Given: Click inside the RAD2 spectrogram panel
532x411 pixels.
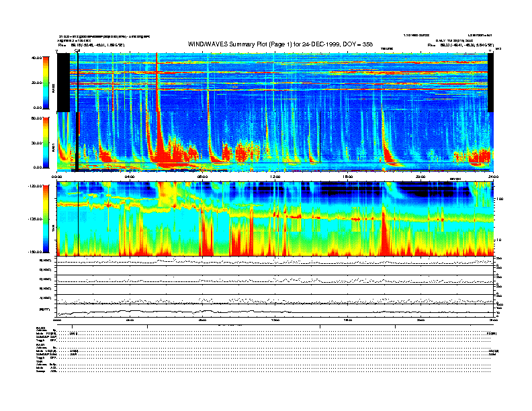Looking at the screenshot, I should click(275, 83).
